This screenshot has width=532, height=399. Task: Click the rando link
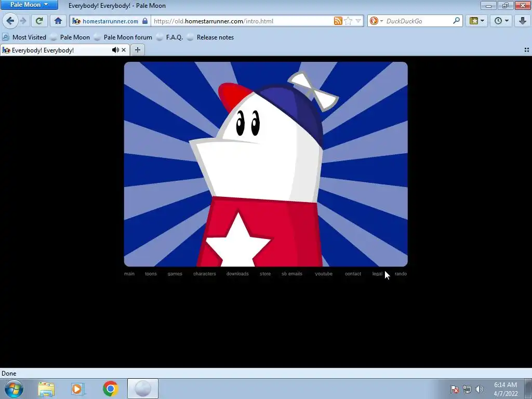401,274
